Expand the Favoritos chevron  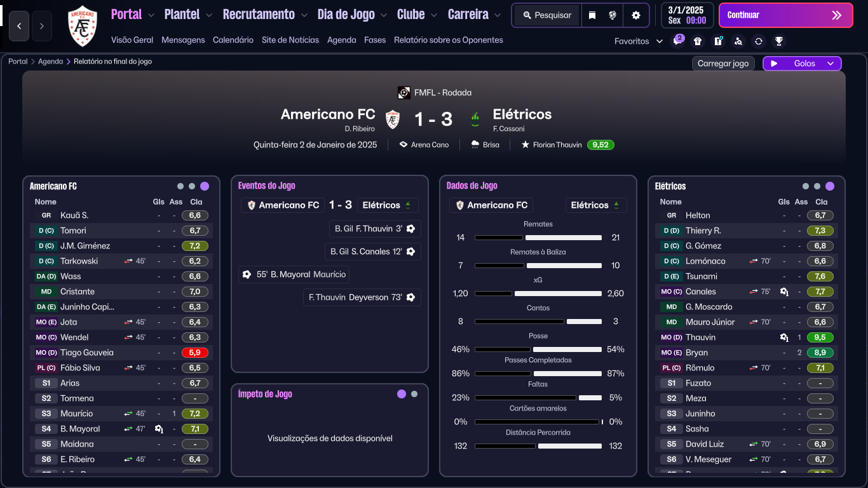tap(660, 41)
